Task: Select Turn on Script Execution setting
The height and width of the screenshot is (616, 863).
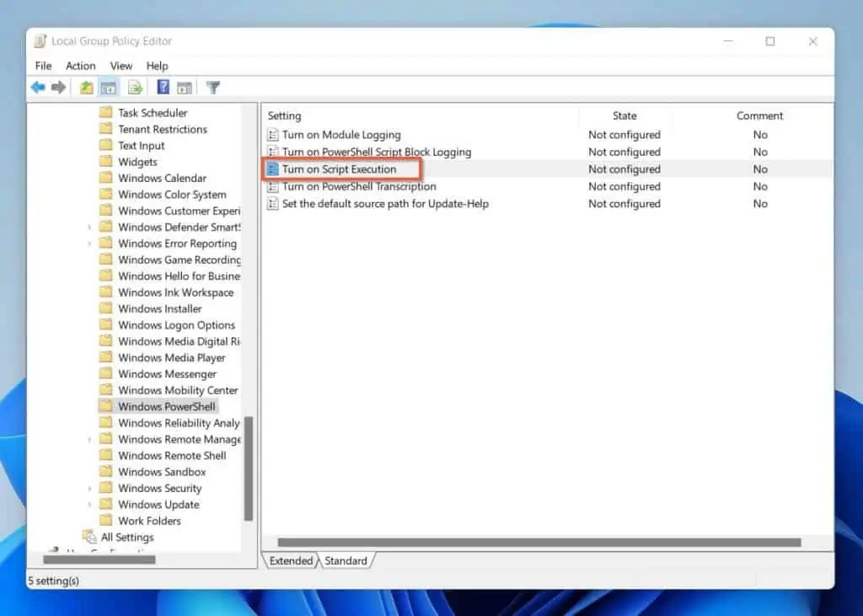Action: tap(339, 169)
